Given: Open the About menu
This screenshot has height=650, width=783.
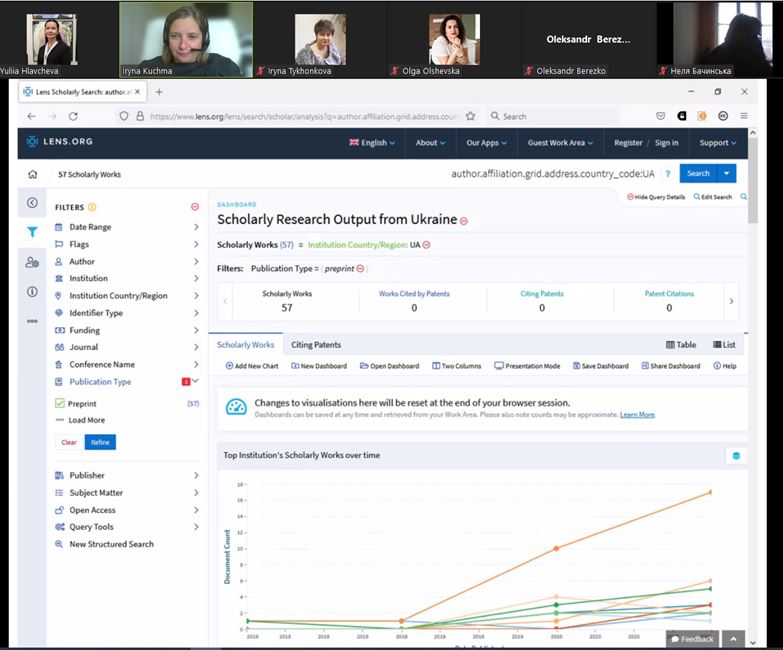Looking at the screenshot, I should coord(430,143).
